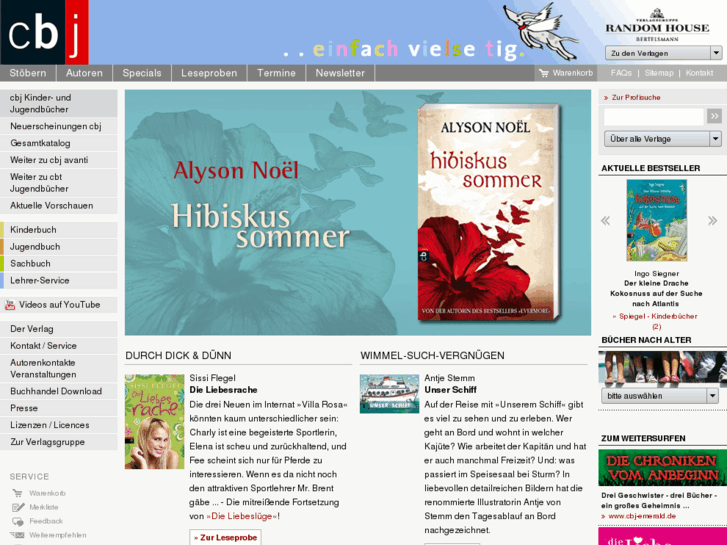The height and width of the screenshot is (545, 727).
Task: Open the 'Über alle Verlage' dropdown
Action: (663, 139)
